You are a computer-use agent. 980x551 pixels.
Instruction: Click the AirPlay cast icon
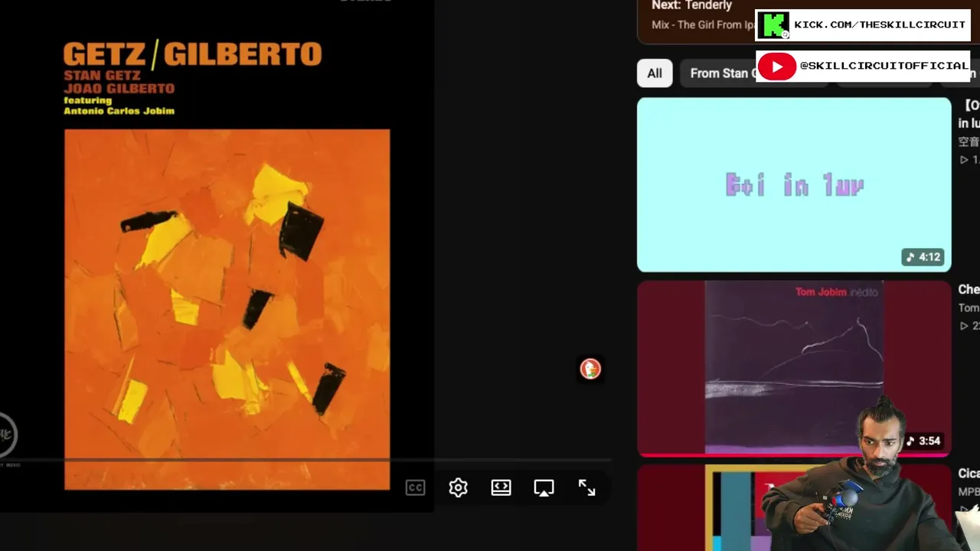point(544,488)
